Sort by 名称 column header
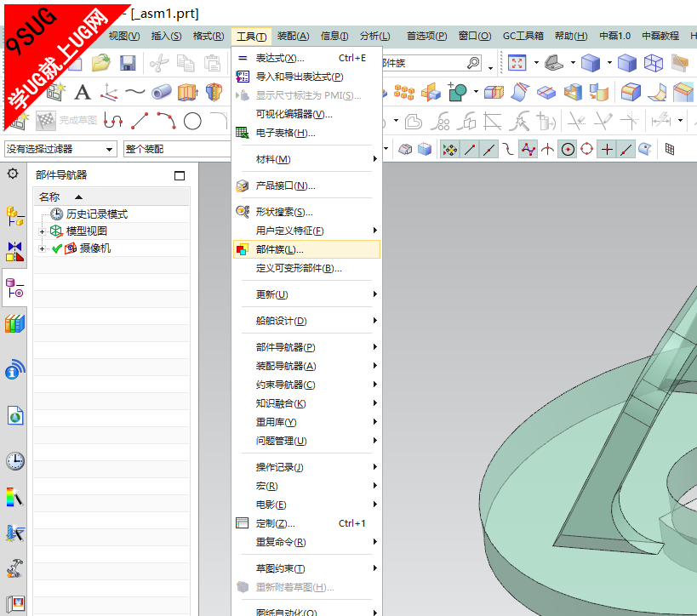Viewport: 697px width, 616px height. coord(111,197)
